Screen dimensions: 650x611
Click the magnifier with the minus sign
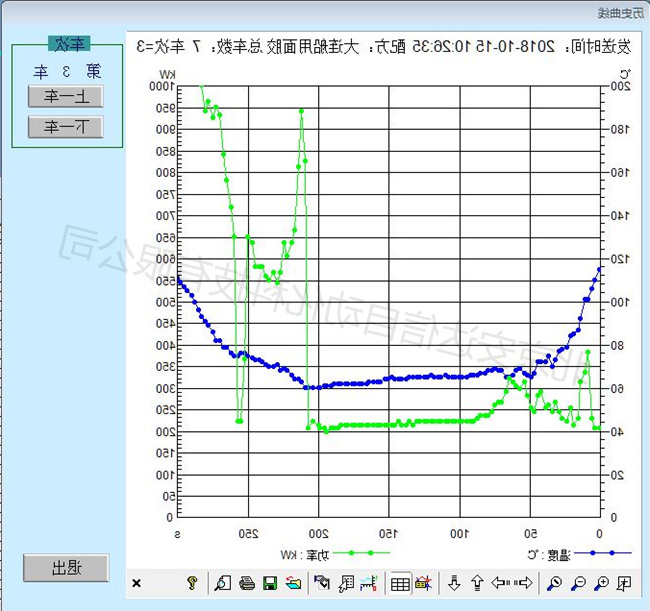pyautogui.click(x=579, y=583)
